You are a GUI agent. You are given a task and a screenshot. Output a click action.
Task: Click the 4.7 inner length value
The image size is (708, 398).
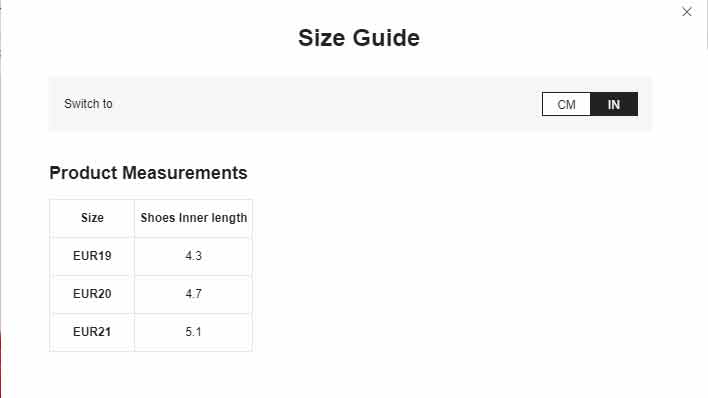(193, 294)
